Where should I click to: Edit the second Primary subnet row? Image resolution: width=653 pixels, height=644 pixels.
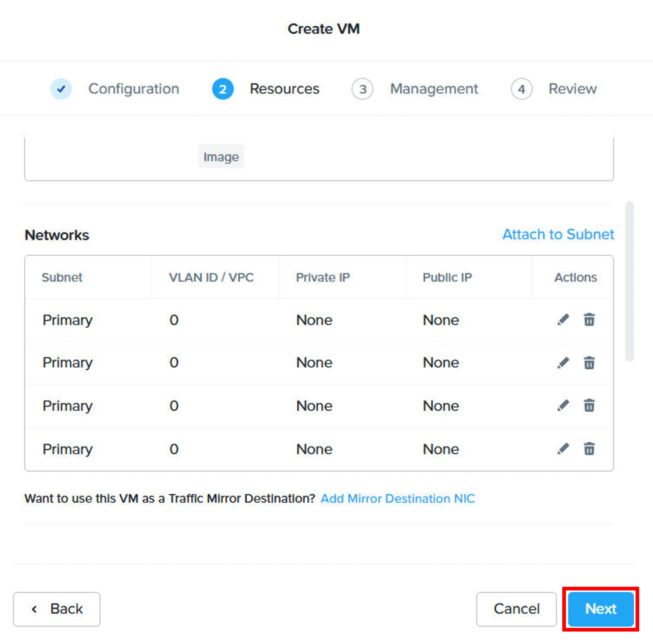coord(563,362)
